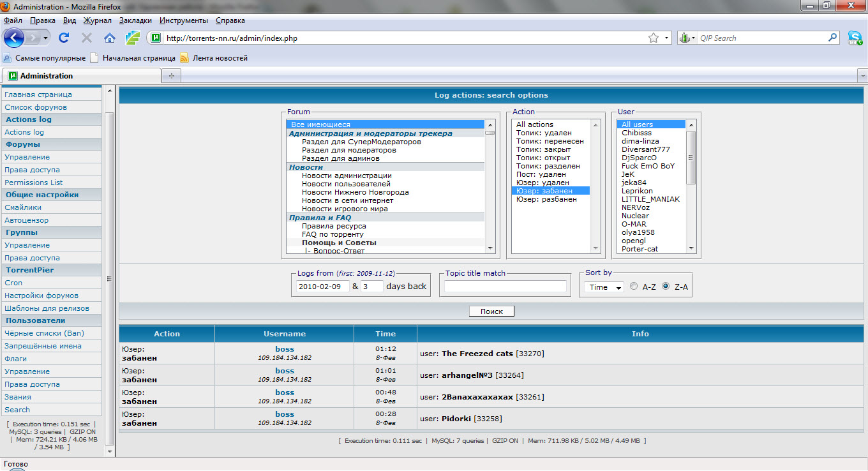Go to the Home page icon
Screen dimensions: 868x471
pos(110,38)
